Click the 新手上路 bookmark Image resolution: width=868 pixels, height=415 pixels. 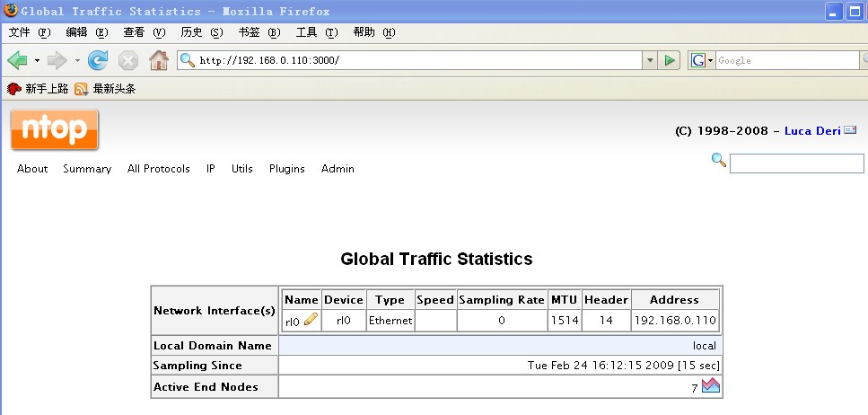pos(38,89)
